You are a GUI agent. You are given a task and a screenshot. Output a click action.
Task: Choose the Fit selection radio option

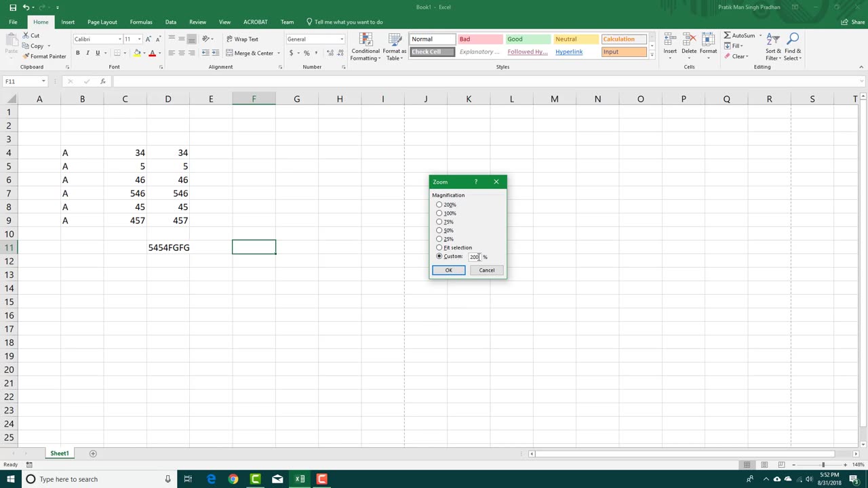click(439, 247)
